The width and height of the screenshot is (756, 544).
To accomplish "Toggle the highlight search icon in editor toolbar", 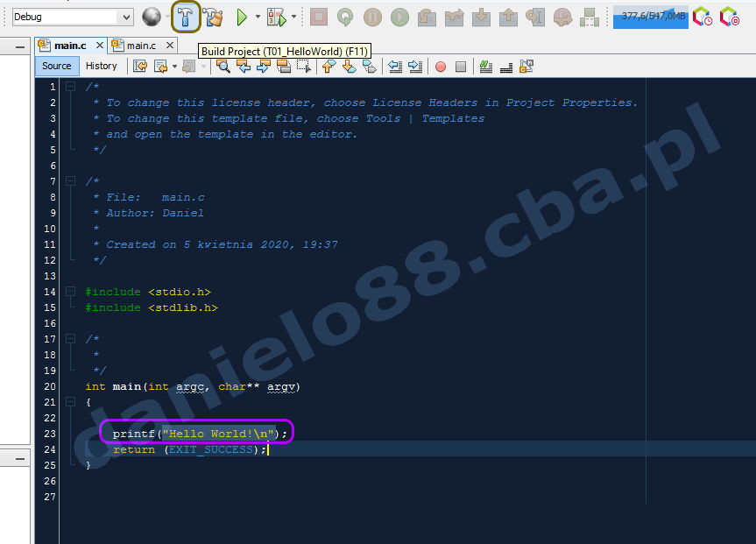I will pyautogui.click(x=285, y=66).
